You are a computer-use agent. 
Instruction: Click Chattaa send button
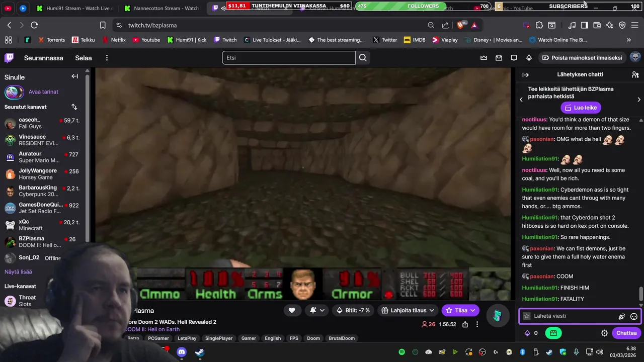[626, 333]
